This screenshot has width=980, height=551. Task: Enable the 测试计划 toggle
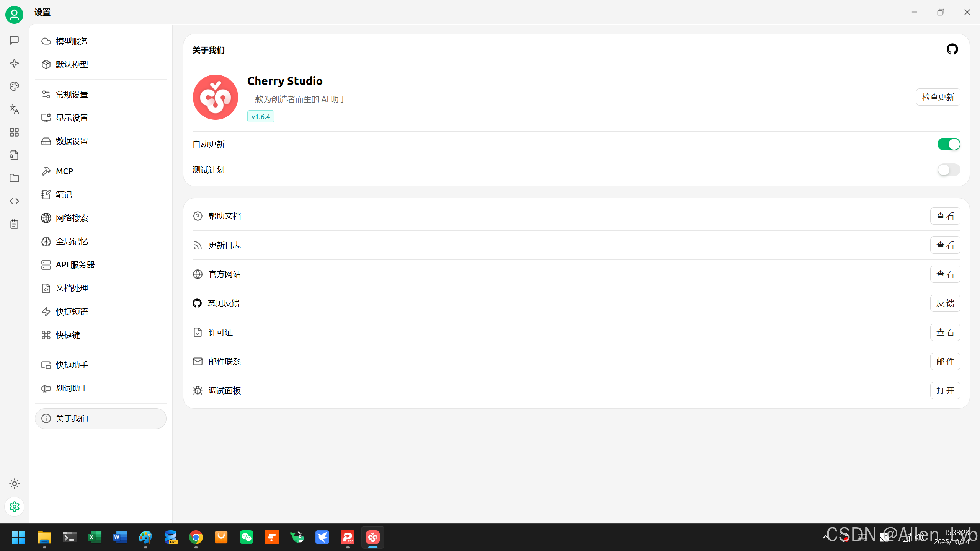pyautogui.click(x=948, y=170)
